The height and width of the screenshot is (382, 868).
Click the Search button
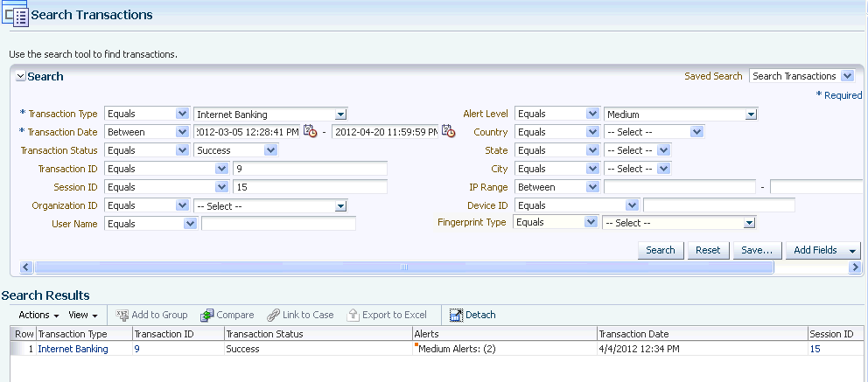(x=661, y=250)
